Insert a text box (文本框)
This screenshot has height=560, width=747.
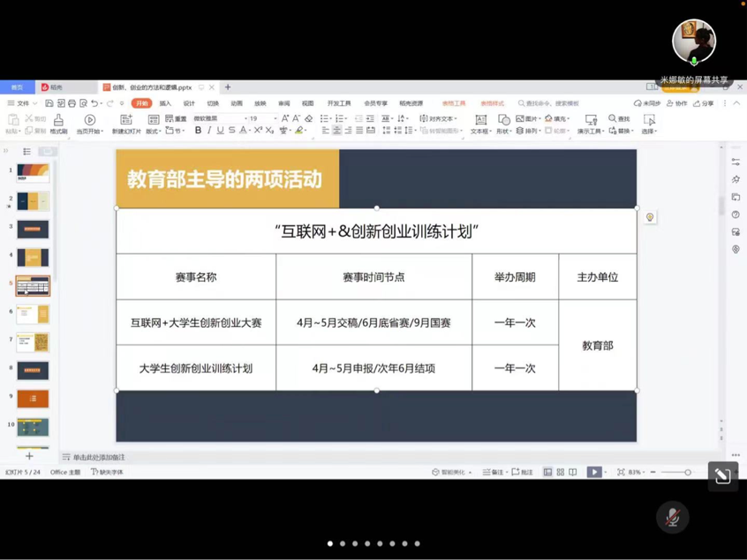click(x=480, y=120)
